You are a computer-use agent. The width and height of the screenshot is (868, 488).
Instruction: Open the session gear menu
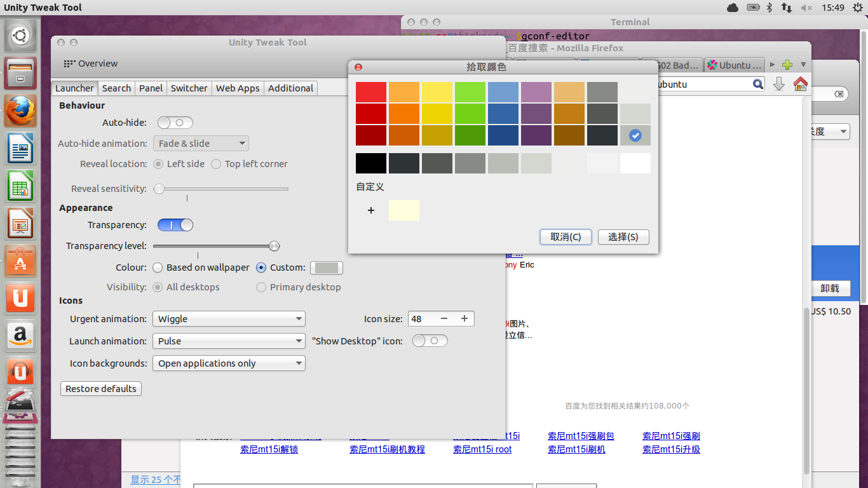(x=857, y=8)
